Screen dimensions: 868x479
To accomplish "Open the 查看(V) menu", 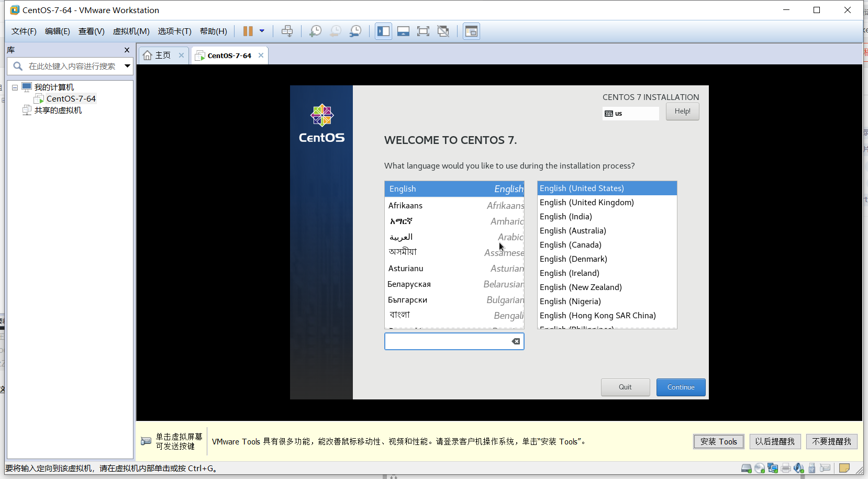I will [x=92, y=31].
